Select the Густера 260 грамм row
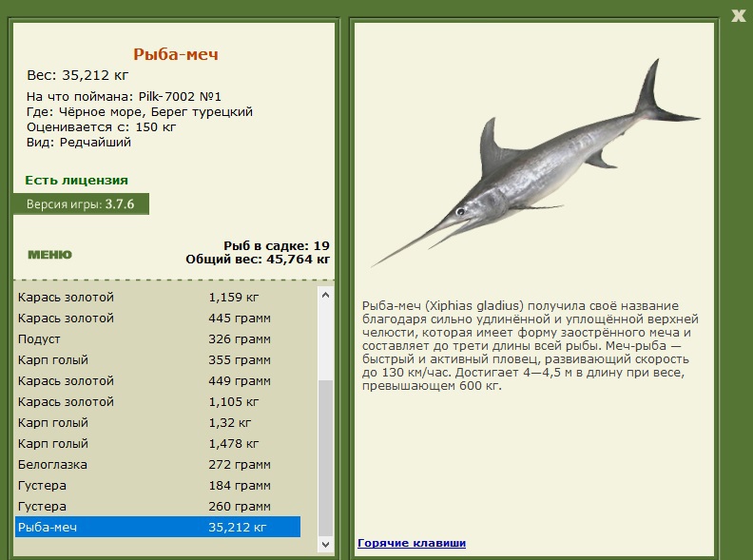Image resolution: width=753 pixels, height=560 pixels. [x=158, y=506]
